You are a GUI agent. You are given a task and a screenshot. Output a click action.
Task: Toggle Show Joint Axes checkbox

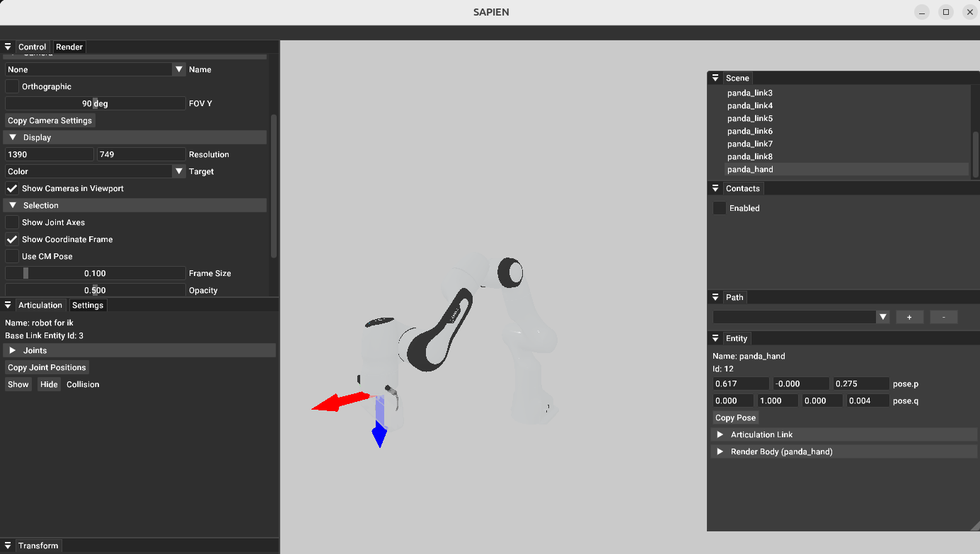[12, 222]
